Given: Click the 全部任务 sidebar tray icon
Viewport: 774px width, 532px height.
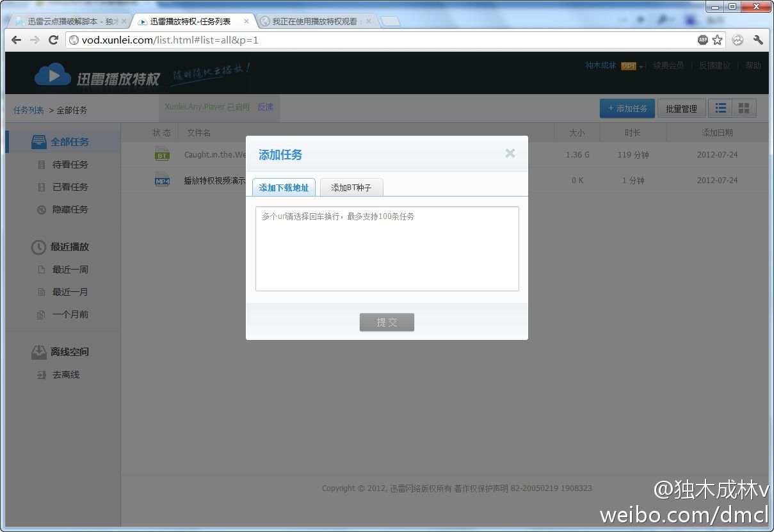Looking at the screenshot, I should [x=39, y=141].
